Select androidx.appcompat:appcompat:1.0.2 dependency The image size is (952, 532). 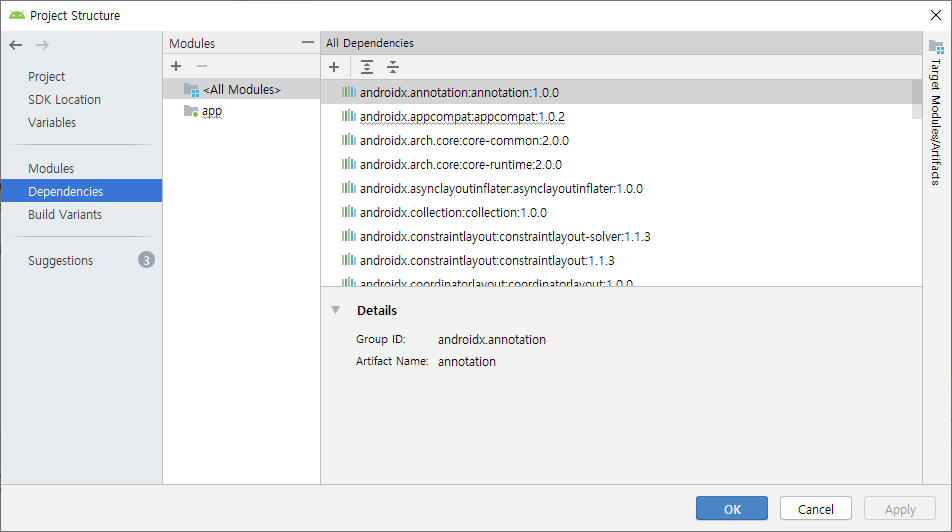click(616, 116)
